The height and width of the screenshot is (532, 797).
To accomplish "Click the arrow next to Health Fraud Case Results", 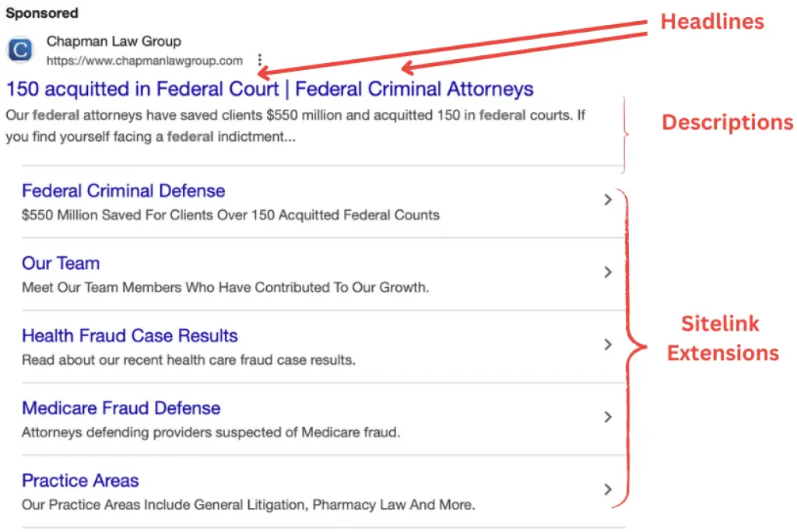I will (609, 345).
